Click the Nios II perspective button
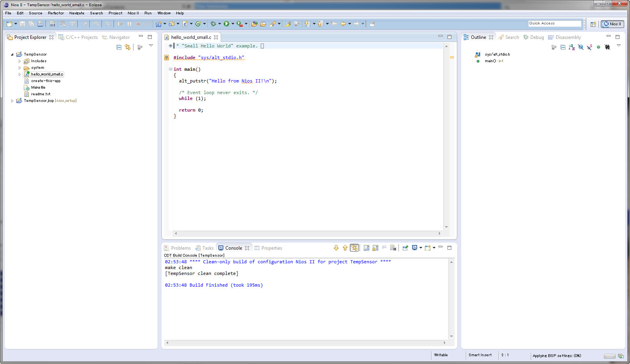Viewport: 630px width, 364px height. [x=612, y=24]
